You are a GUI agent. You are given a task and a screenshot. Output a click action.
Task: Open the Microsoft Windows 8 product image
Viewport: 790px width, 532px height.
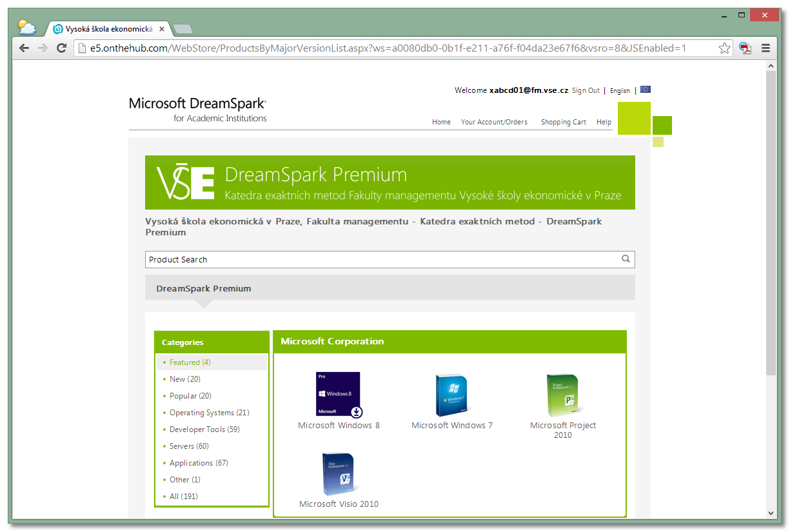pos(339,395)
